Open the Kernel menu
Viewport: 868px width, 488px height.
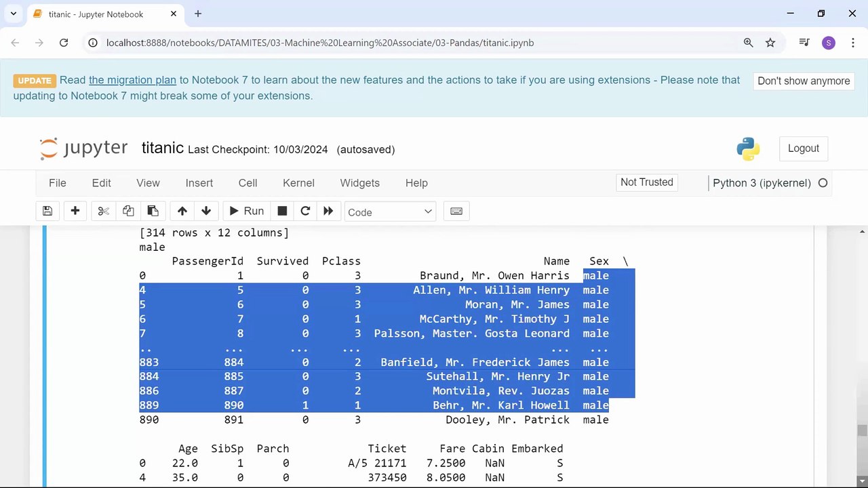coord(298,183)
